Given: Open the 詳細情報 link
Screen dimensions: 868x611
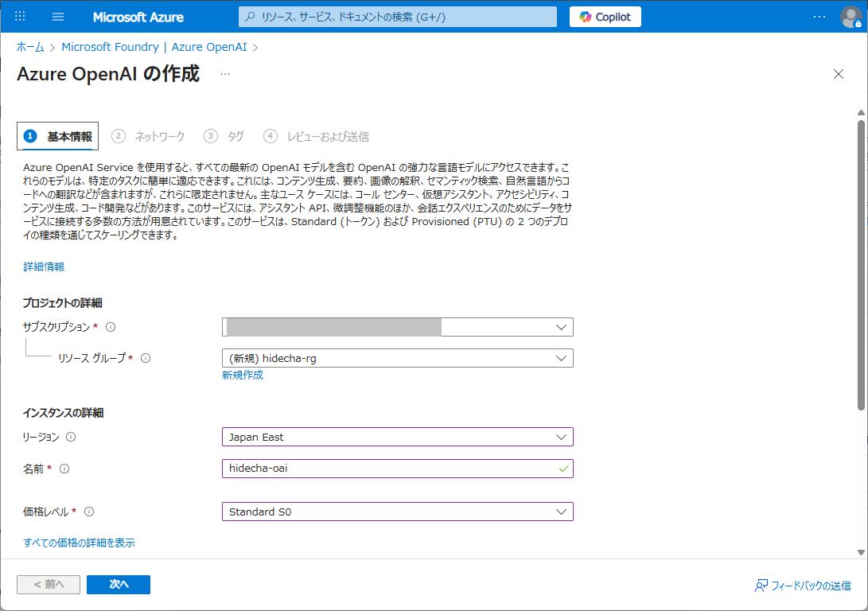Looking at the screenshot, I should point(44,267).
